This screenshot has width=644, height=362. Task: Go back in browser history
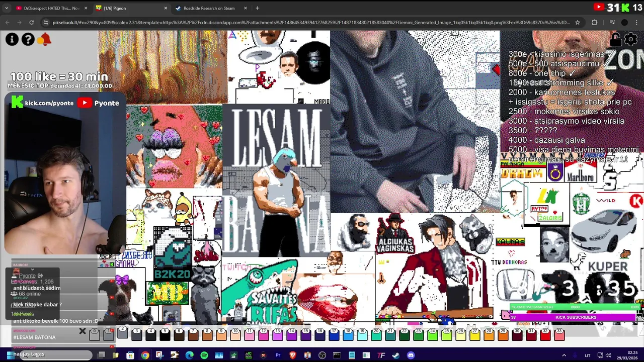click(x=7, y=22)
